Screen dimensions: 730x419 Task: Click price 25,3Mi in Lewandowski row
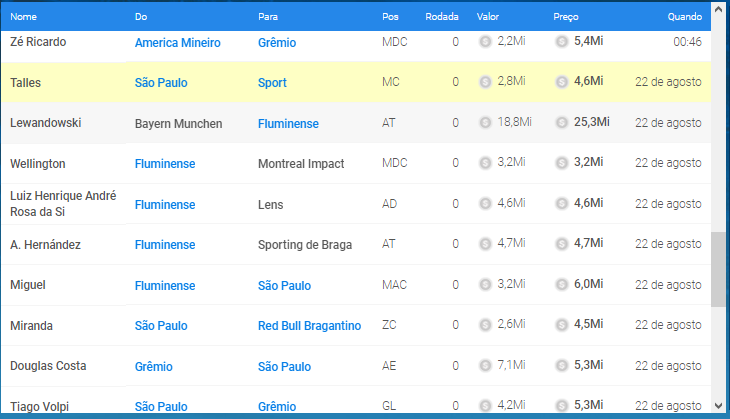pyautogui.click(x=592, y=122)
